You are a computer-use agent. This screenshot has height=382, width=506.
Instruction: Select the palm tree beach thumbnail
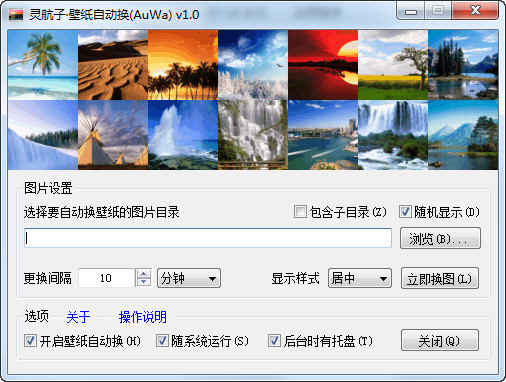point(43,65)
